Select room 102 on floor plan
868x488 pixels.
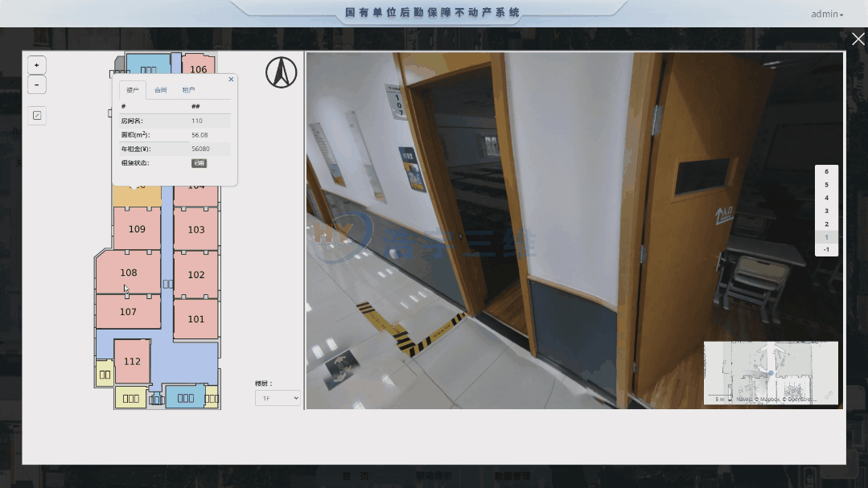[x=196, y=274]
